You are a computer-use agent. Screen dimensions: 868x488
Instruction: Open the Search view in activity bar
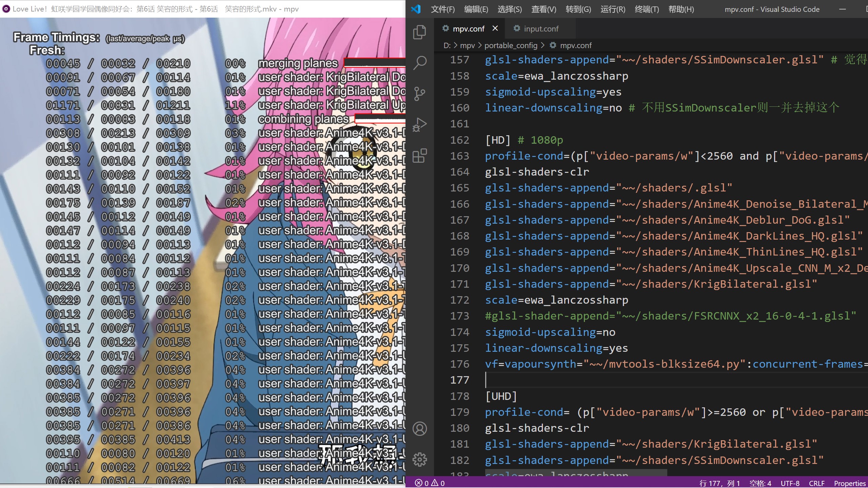pyautogui.click(x=419, y=63)
